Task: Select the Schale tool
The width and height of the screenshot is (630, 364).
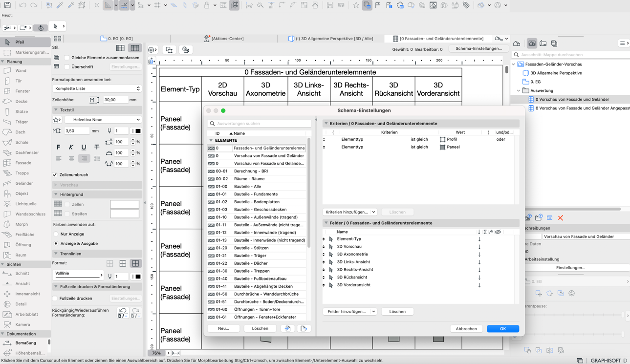Action: [25, 143]
